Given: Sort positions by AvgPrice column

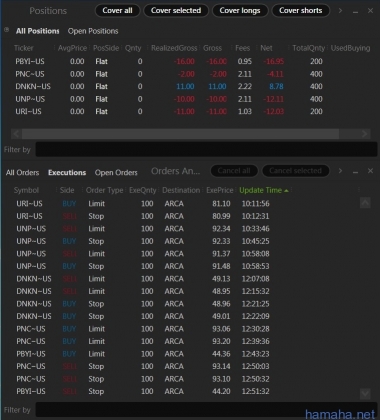Looking at the screenshot, I should point(72,48).
